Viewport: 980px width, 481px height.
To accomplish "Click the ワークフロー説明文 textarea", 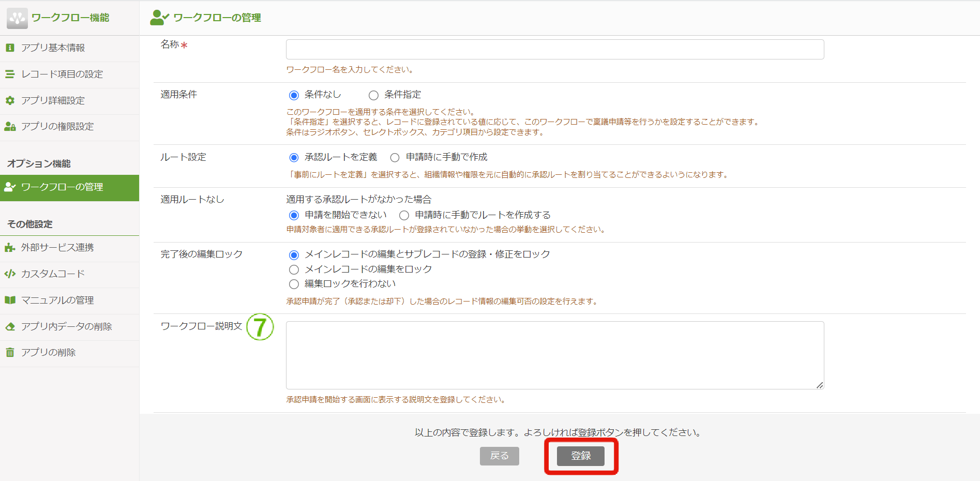I will [555, 355].
